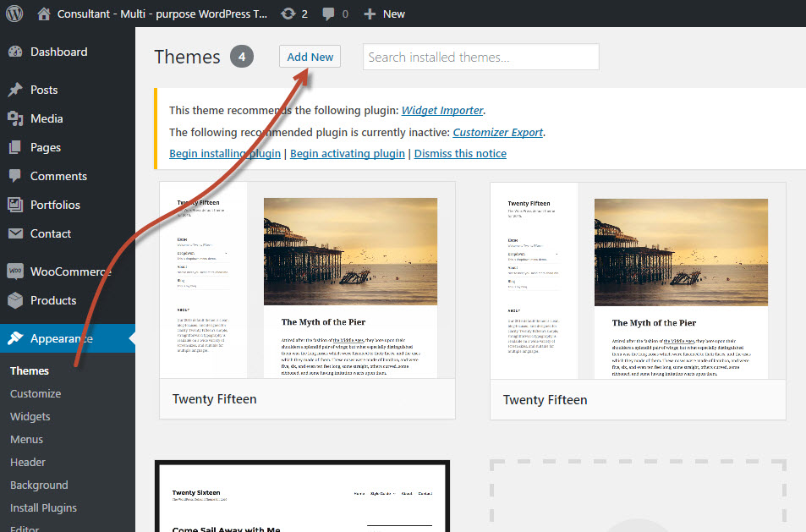806x532 pixels.
Task: Click the Contact envelope icon
Action: tap(15, 233)
